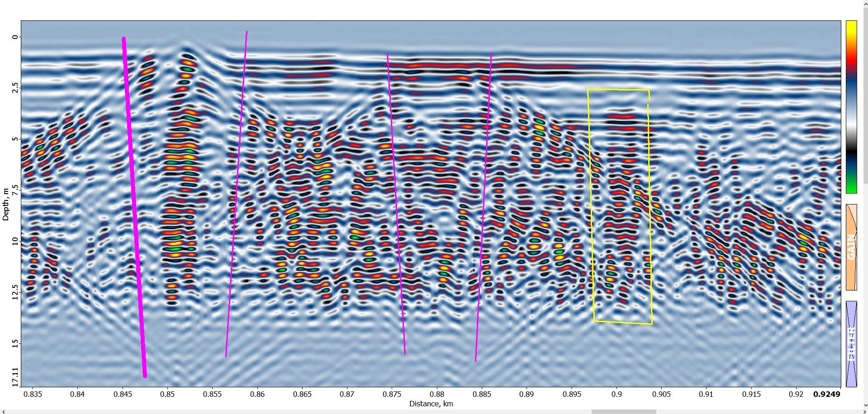Click the bold 0.9249 distance label
868x414 pixels.
(826, 394)
